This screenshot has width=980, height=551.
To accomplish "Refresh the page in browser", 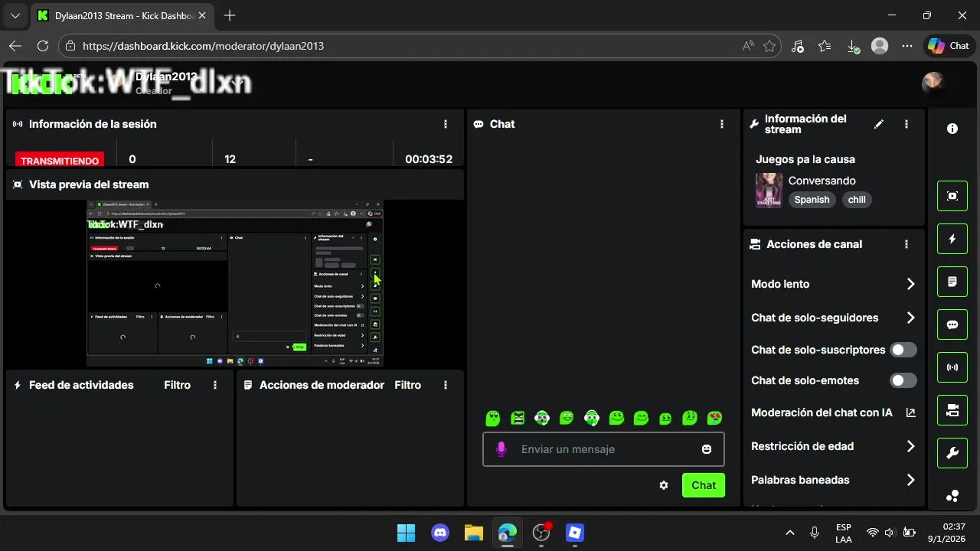I will [x=43, y=46].
